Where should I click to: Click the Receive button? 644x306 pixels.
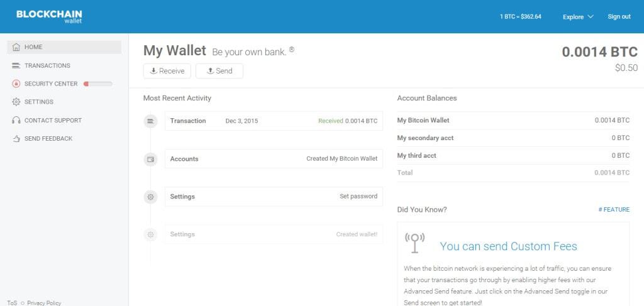[x=167, y=71]
